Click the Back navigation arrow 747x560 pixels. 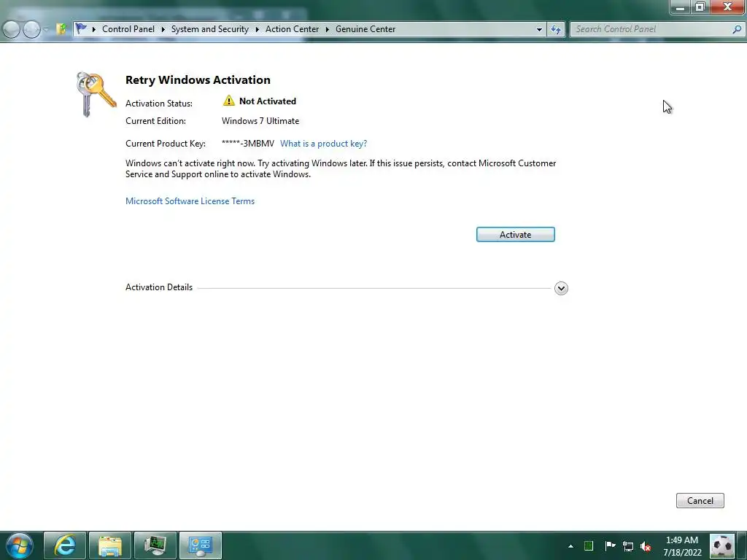coord(11,29)
